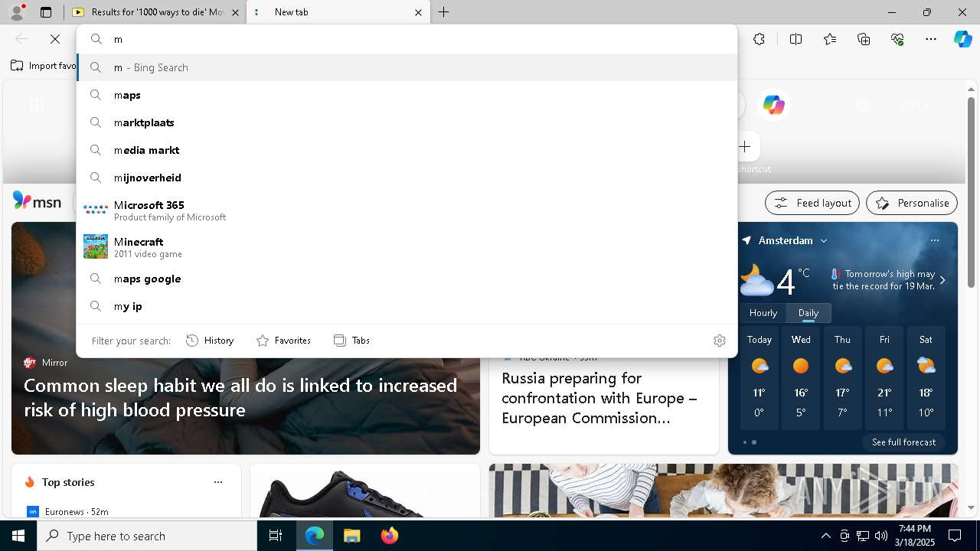Viewport: 980px width, 551px height.
Task: Select Wed forecast card
Action: coord(801,378)
